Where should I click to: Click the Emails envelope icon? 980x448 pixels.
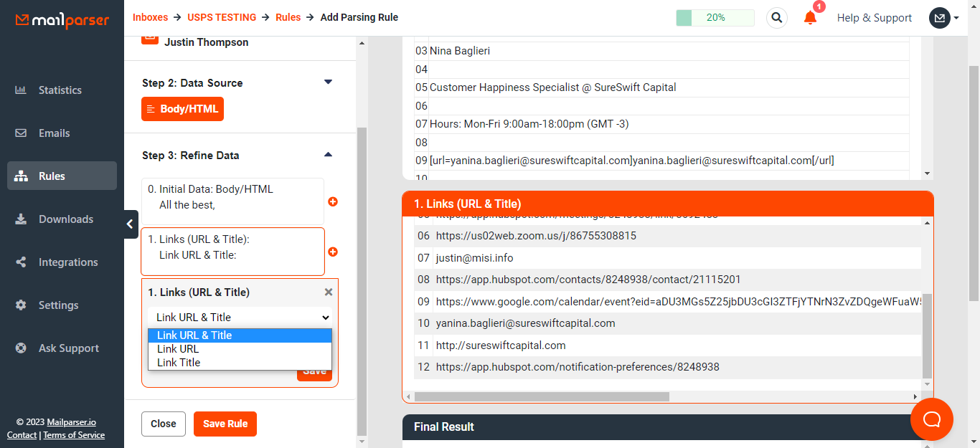21,133
